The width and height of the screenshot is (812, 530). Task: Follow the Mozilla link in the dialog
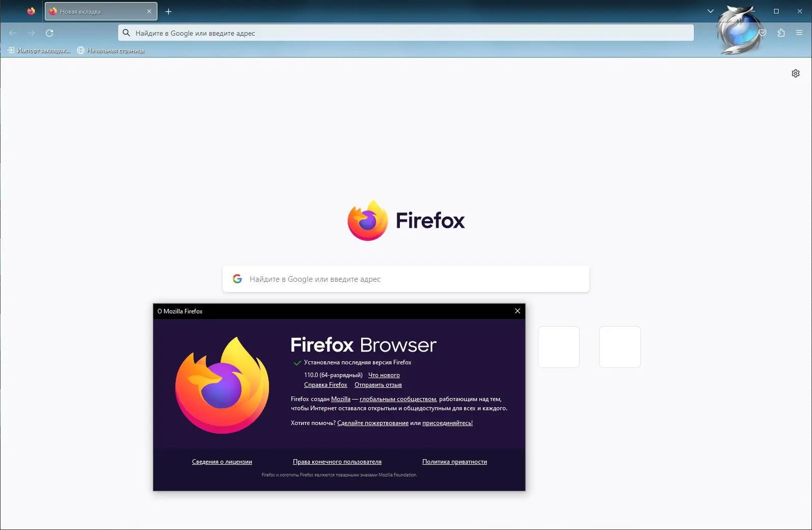341,399
